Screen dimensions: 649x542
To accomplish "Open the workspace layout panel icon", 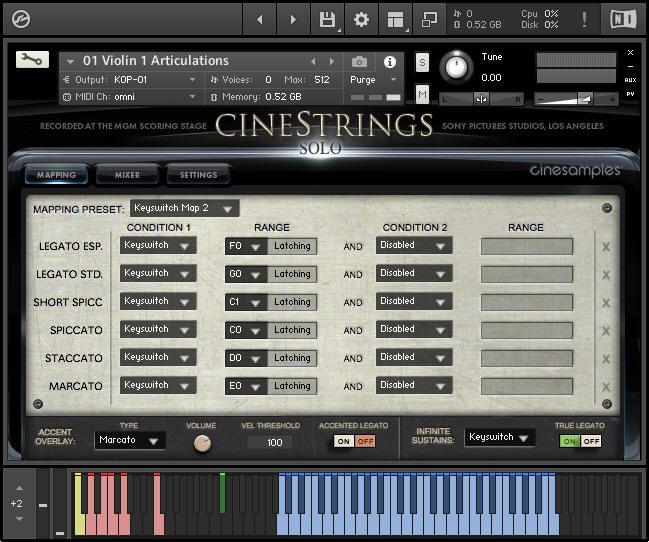I will [395, 19].
